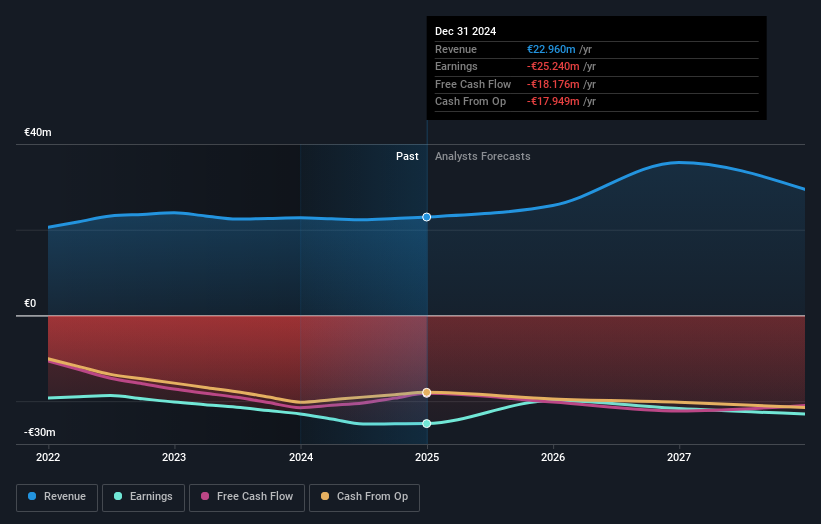This screenshot has height=524, width=821.
Task: Click the blue Revenue data point marker
Action: pyautogui.click(x=427, y=217)
